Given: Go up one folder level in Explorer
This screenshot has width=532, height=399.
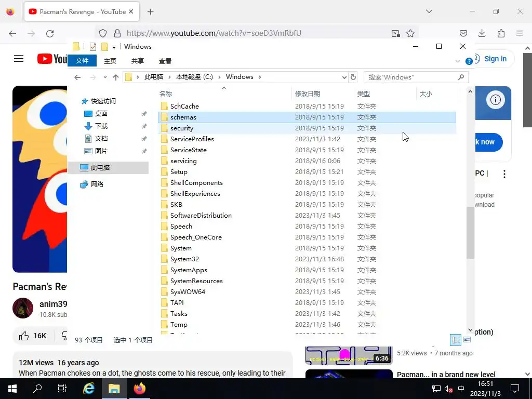Looking at the screenshot, I should (x=116, y=77).
